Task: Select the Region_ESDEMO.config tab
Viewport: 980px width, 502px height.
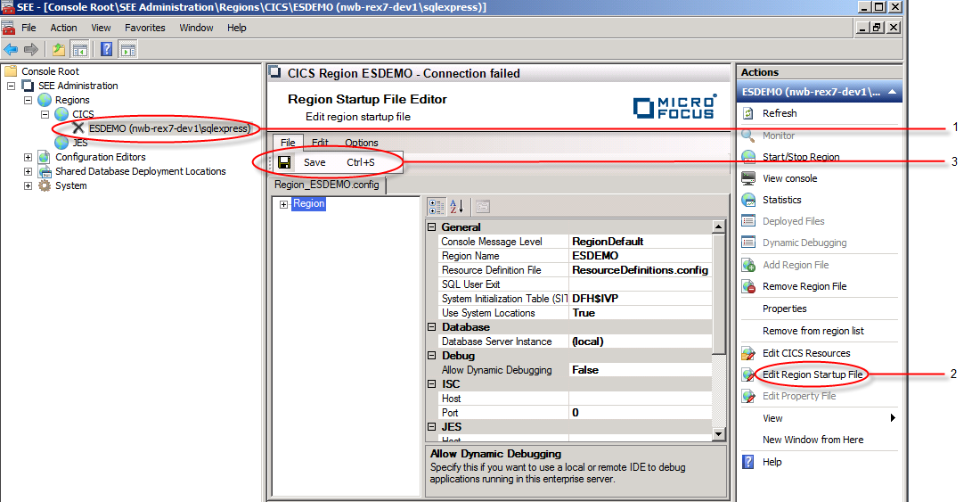Action: [327, 185]
